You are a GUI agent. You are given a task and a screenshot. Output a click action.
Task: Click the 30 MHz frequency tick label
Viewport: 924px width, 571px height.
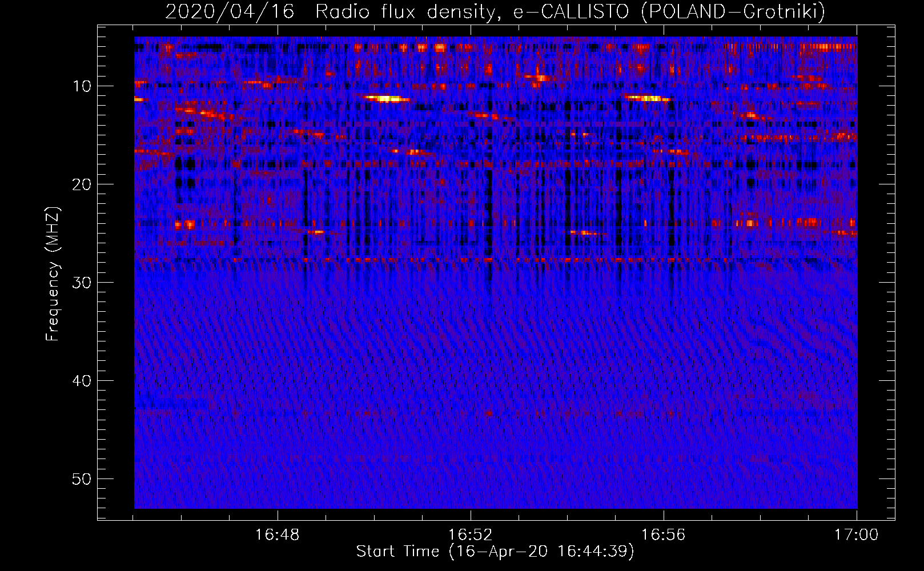pos(82,283)
